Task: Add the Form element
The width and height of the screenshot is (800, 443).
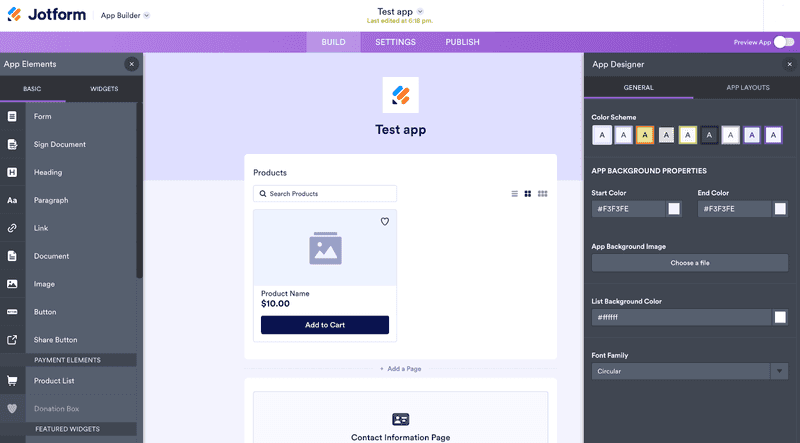Action: 68,116
